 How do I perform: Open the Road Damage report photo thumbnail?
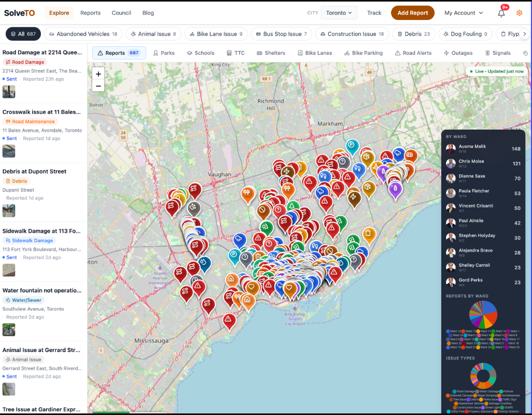(9, 92)
